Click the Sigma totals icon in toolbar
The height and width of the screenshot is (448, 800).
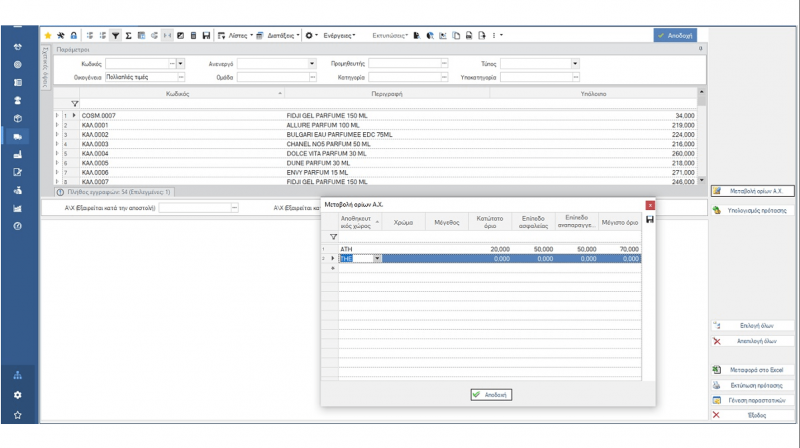point(129,35)
